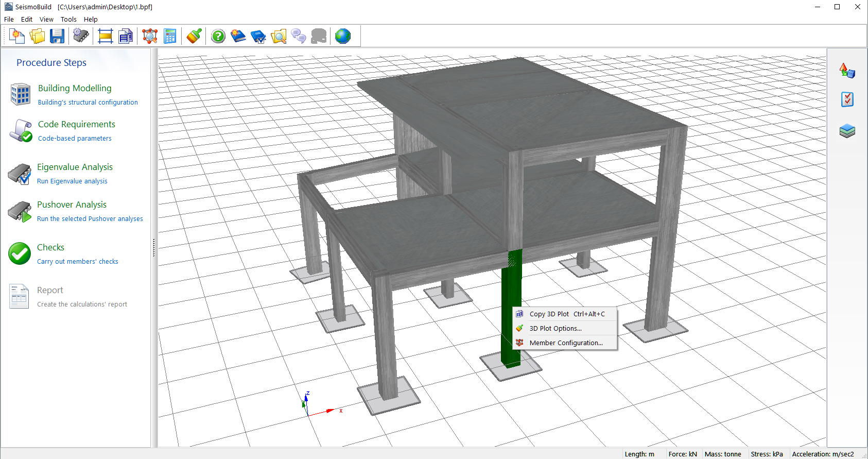The image size is (868, 459).
Task: Select 3D Plot Options in the context menu
Action: click(x=555, y=329)
